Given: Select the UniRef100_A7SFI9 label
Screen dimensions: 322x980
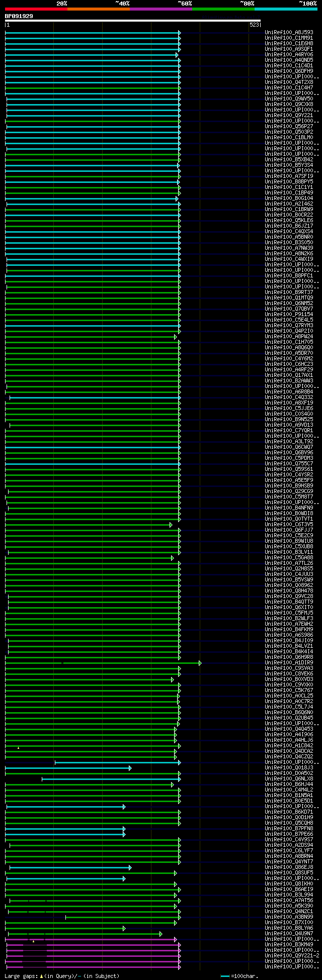Looking at the screenshot, I should point(289,176).
